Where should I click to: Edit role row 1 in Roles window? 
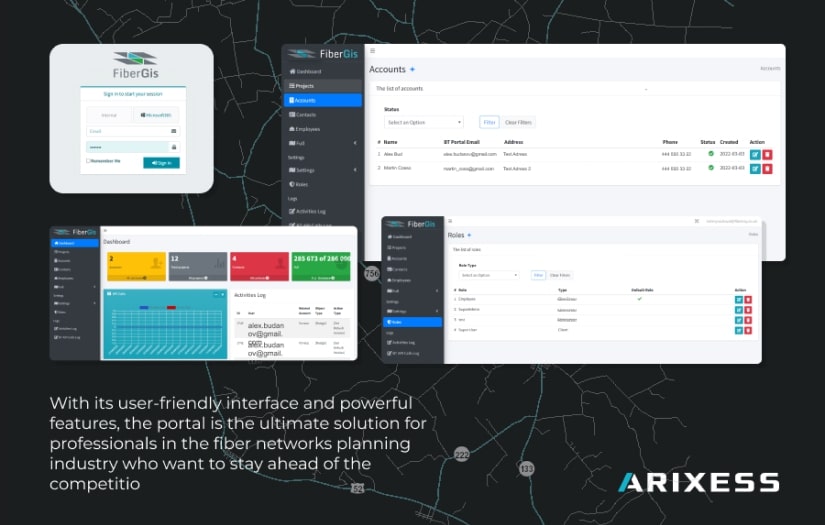[739, 300]
